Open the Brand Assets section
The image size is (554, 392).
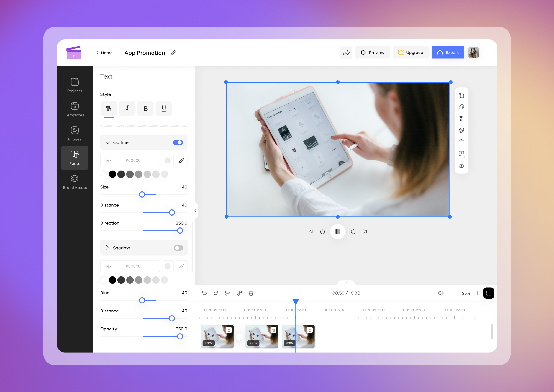[74, 182]
